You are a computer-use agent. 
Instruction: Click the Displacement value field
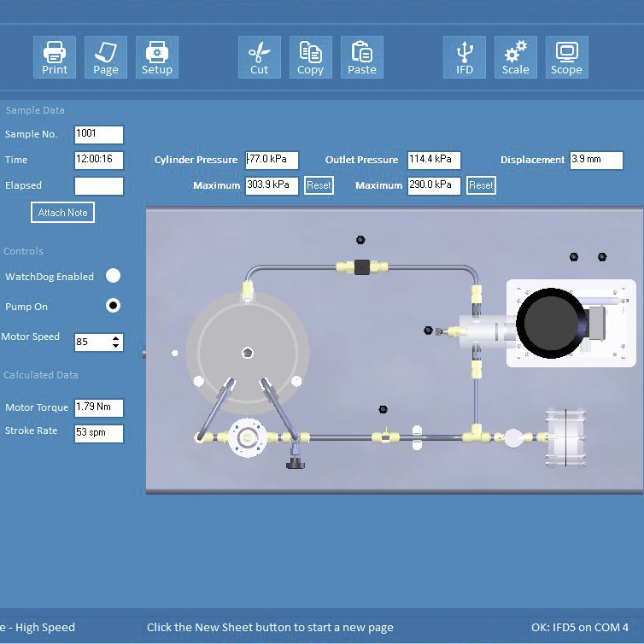click(x=596, y=160)
